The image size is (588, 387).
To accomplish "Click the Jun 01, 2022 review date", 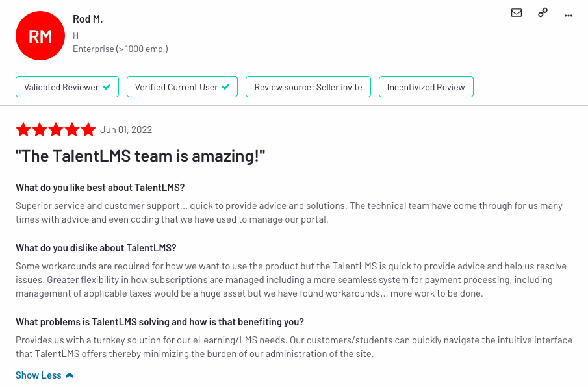I will point(126,130).
